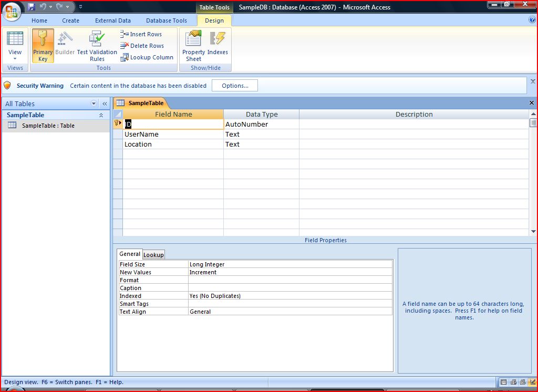Select the General properties tab
Screen dimensions: 538x392
click(130, 254)
